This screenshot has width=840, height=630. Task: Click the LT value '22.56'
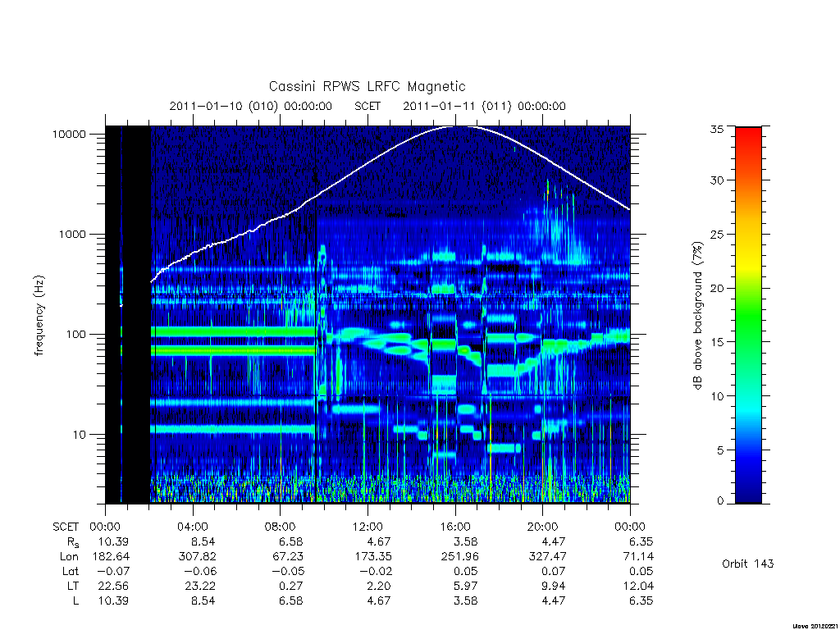[x=113, y=586]
